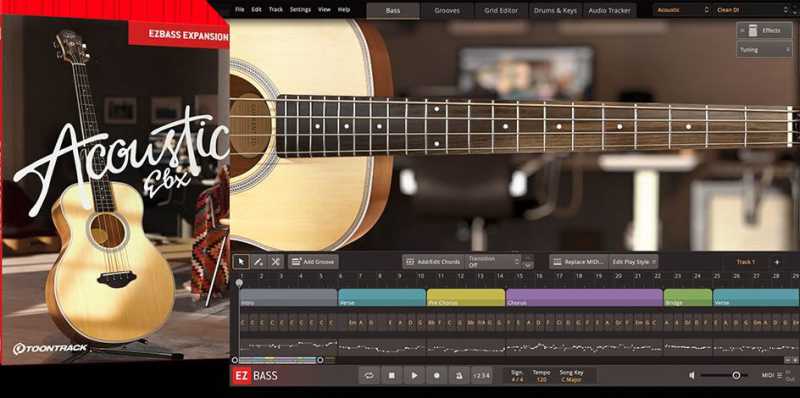Toggle loop playback
The width and height of the screenshot is (800, 398).
(369, 376)
